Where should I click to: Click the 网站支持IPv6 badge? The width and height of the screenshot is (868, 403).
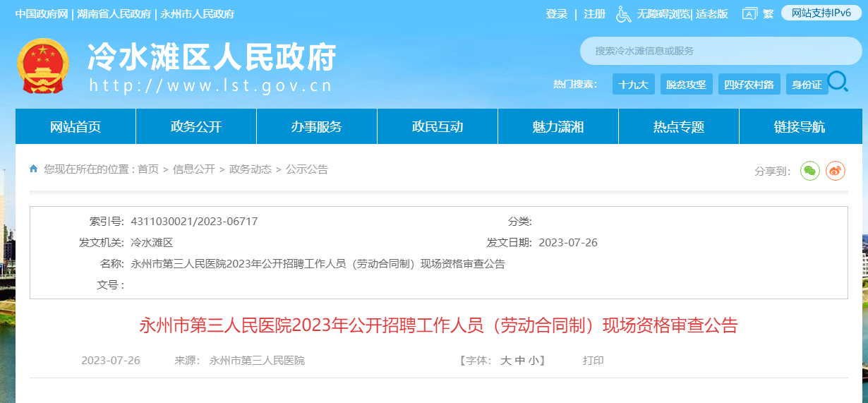click(x=821, y=13)
